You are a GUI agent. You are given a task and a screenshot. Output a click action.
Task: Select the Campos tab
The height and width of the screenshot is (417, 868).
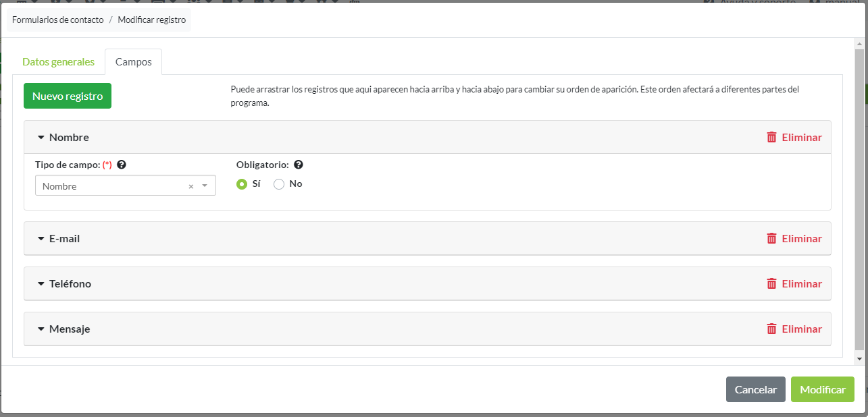[x=133, y=62]
